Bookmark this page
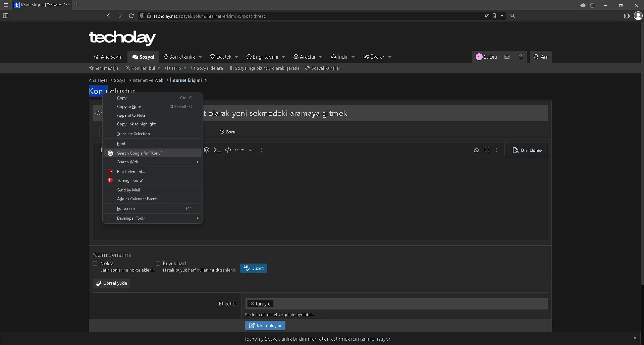 tap(494, 16)
